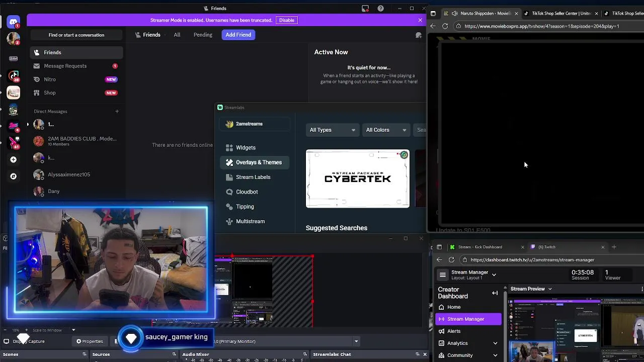Go back in the Twitch dashboard browser
Screen dimensions: 644x362
coord(439,260)
